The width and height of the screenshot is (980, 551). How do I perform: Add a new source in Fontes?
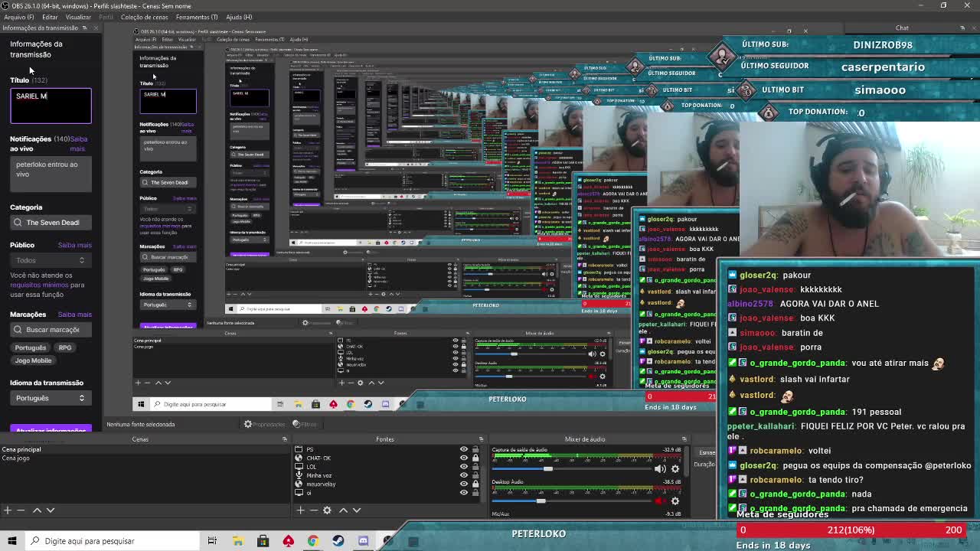click(x=301, y=510)
